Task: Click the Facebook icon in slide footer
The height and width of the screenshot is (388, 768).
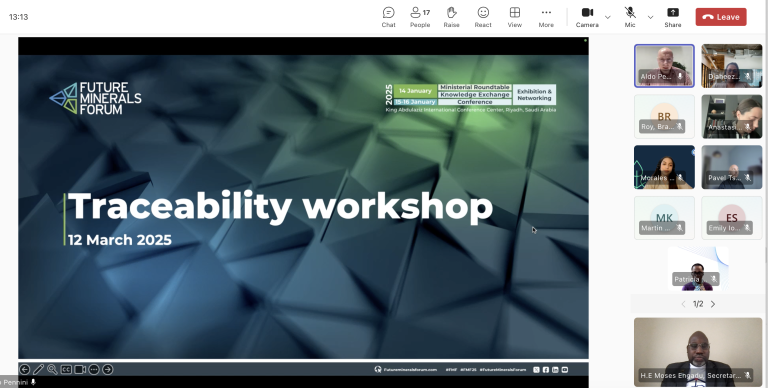Action: [x=546, y=369]
